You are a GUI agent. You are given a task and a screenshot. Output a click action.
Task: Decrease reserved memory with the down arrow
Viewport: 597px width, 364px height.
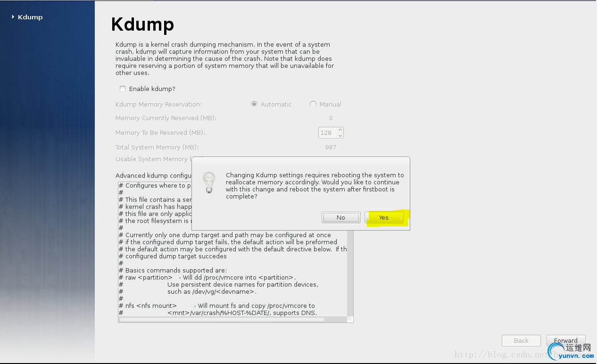(x=340, y=136)
